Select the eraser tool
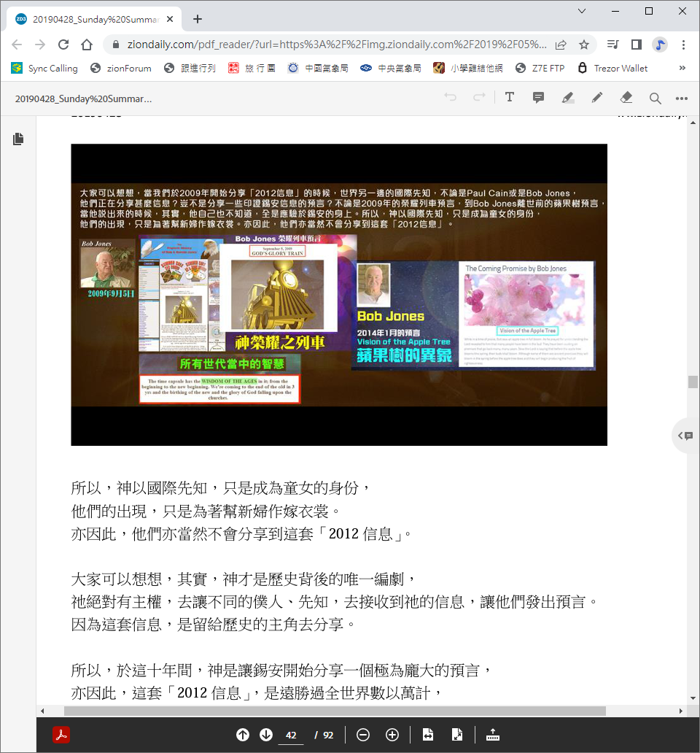Image resolution: width=700 pixels, height=753 pixels. pos(626,98)
